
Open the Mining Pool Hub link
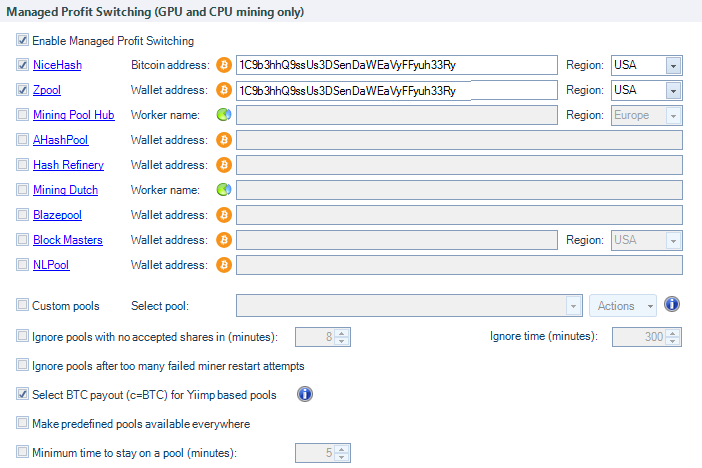click(74, 115)
